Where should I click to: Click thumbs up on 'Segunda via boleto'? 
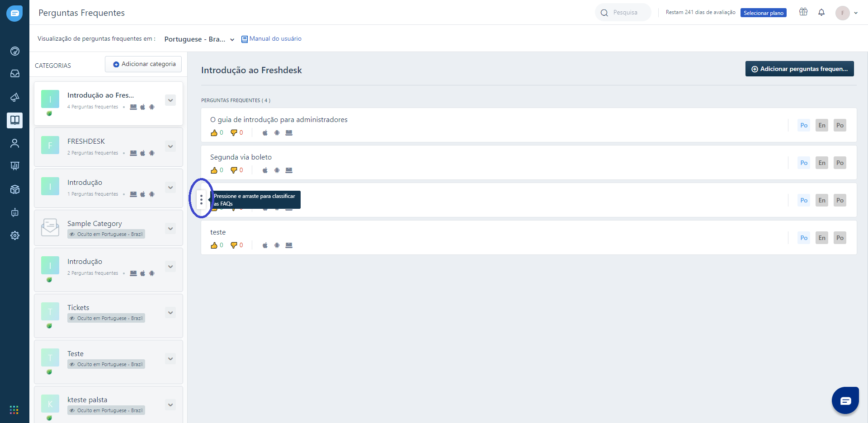(214, 170)
